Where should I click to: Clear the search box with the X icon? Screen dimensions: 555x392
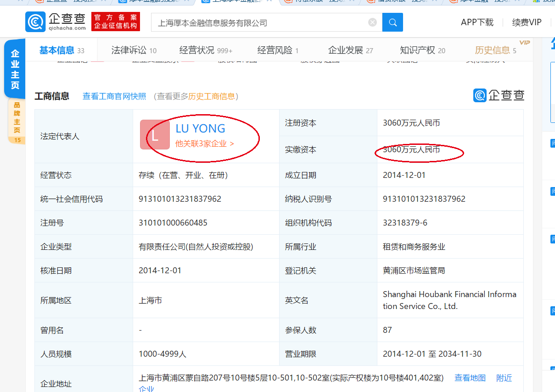(x=373, y=22)
